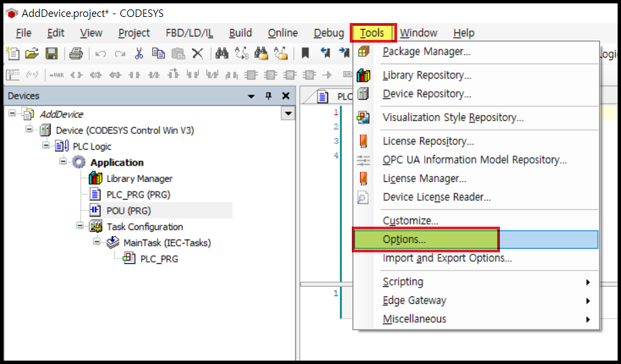Collapse the AddDevice project tree node
The height and width of the screenshot is (364, 621).
coord(12,113)
